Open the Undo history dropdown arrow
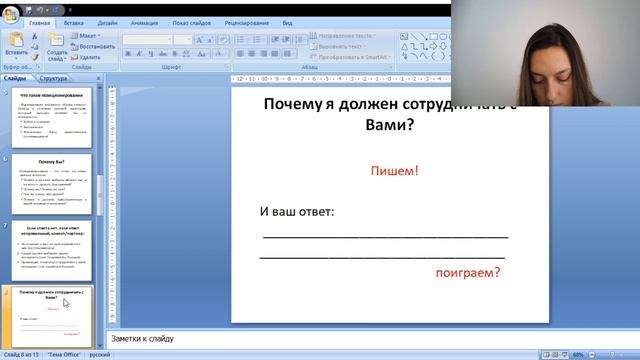Screen dimensions: 640x360 click(x=47, y=10)
